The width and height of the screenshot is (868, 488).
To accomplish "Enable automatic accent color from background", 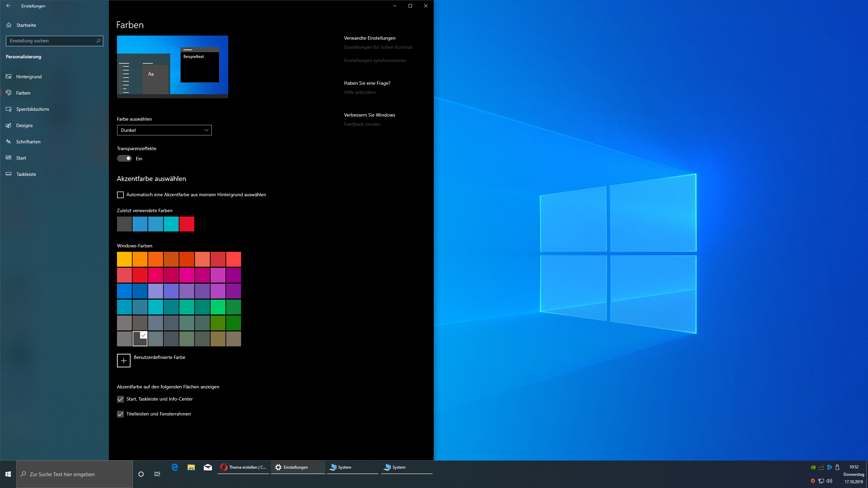I will tap(120, 195).
